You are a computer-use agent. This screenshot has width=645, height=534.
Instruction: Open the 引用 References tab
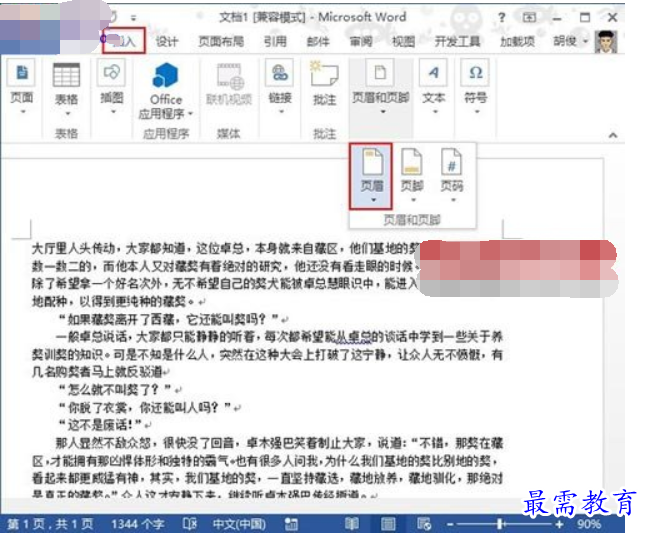click(x=275, y=42)
